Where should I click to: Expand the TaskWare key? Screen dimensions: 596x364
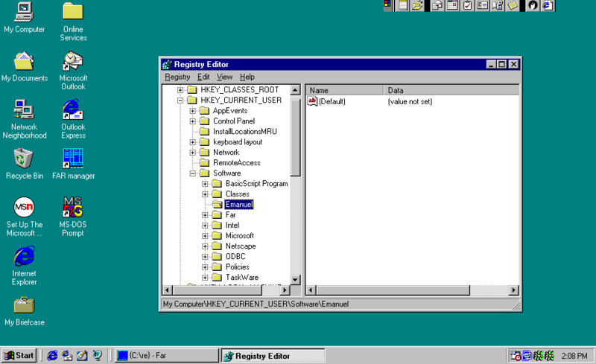pyautogui.click(x=205, y=278)
